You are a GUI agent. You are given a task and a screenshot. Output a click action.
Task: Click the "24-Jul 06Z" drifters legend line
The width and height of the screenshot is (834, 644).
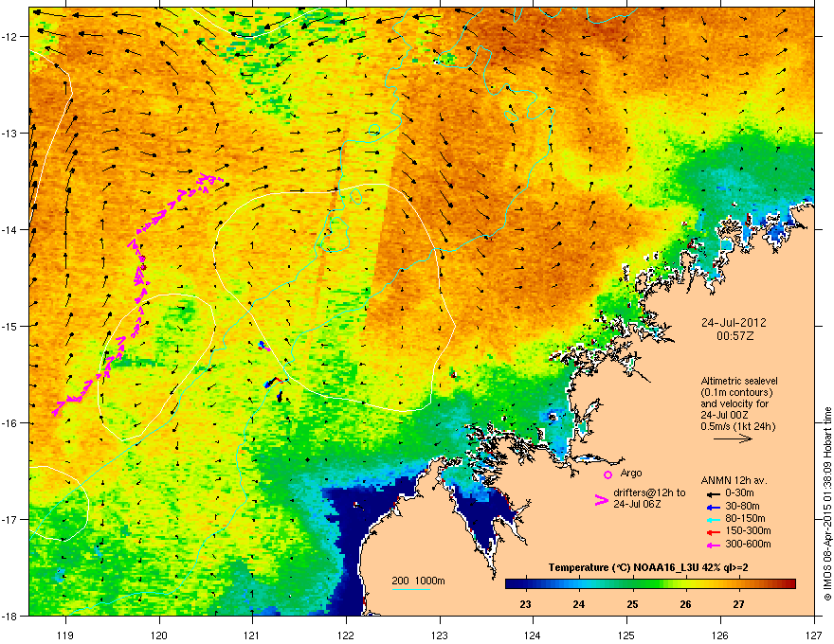pos(637,504)
